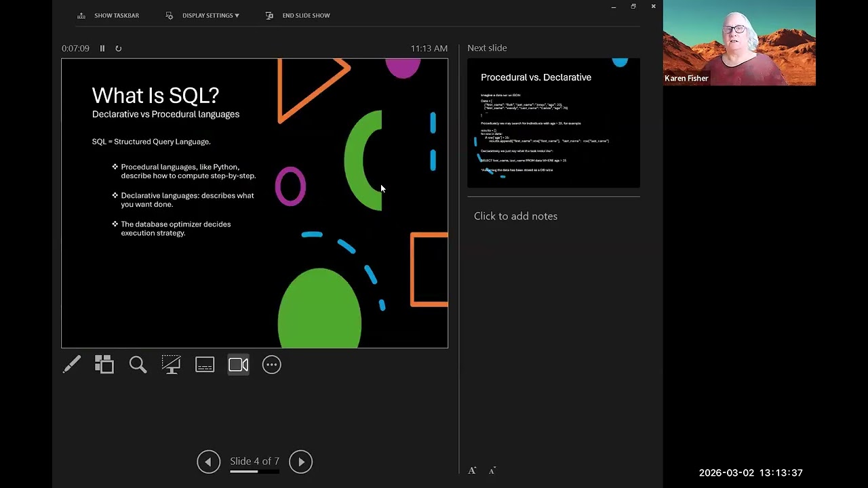The image size is (868, 488).
Task: Advance to the next slide arrow
Action: 301,462
